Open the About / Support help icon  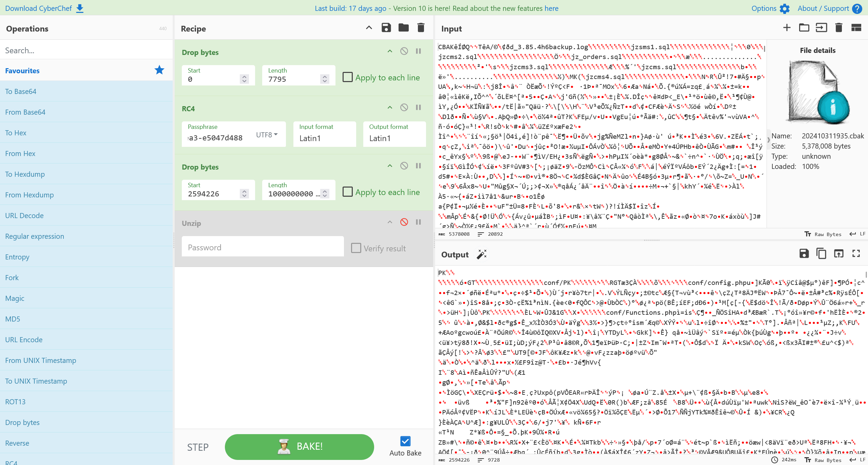pyautogui.click(x=857, y=8)
